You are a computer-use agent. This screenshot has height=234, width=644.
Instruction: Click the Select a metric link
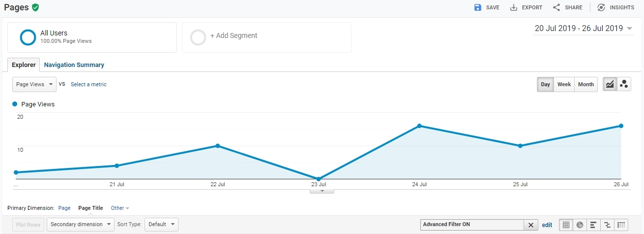(88, 84)
